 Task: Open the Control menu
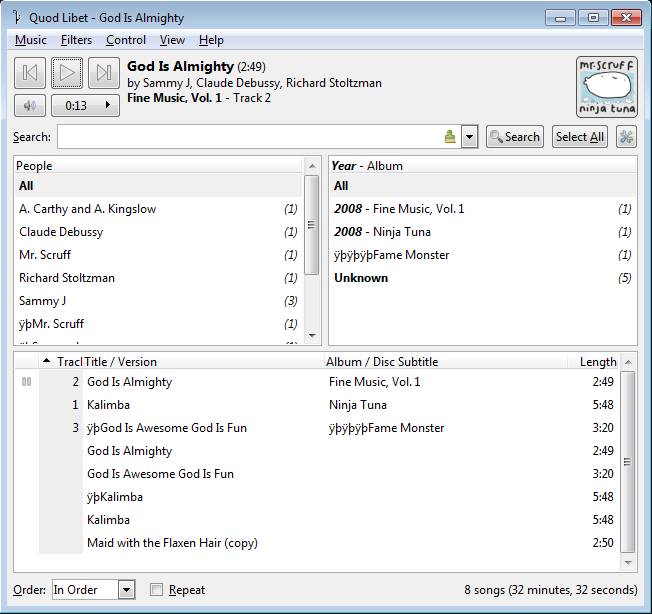126,40
